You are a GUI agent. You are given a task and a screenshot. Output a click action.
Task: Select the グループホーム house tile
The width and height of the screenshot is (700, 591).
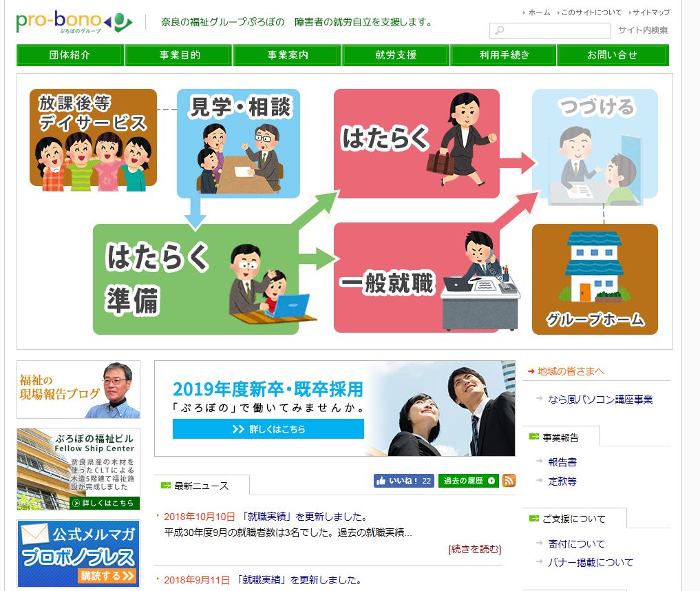point(595,279)
